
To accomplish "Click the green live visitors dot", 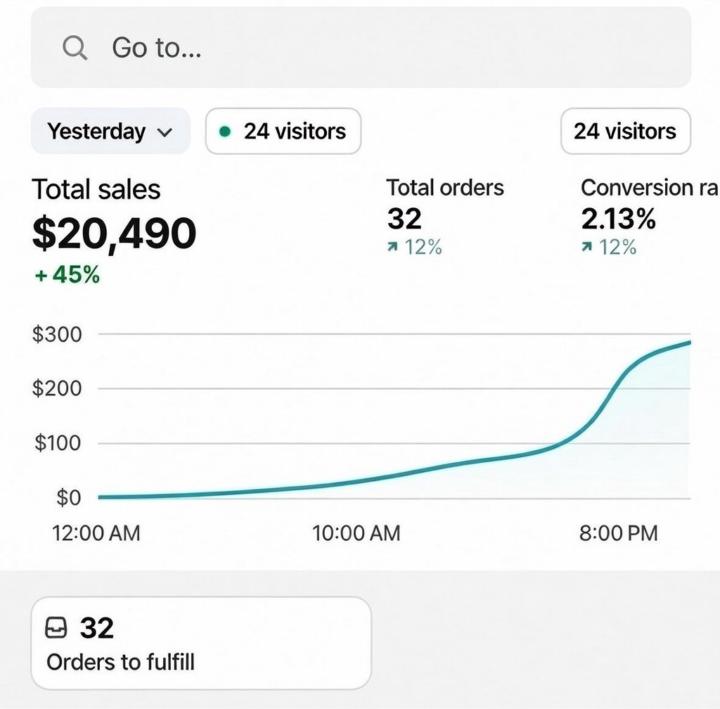I will pos(224,131).
